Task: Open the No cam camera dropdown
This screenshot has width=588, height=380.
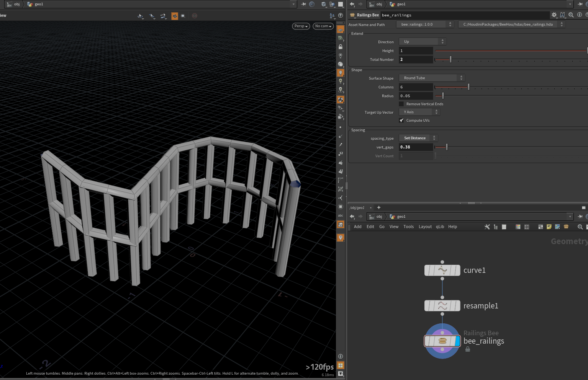Action: coord(323,26)
